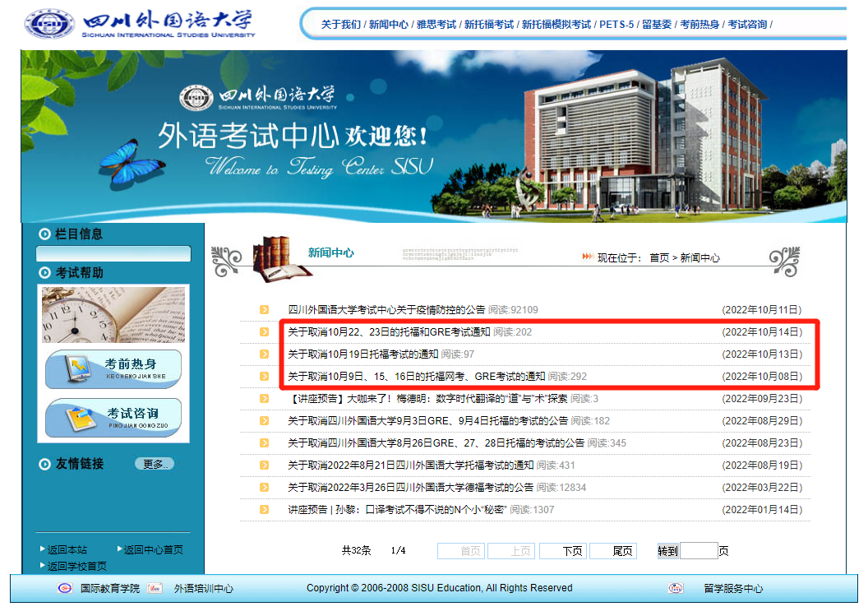Jump to last page with 尾页
This screenshot has width=868, height=616.
[613, 551]
